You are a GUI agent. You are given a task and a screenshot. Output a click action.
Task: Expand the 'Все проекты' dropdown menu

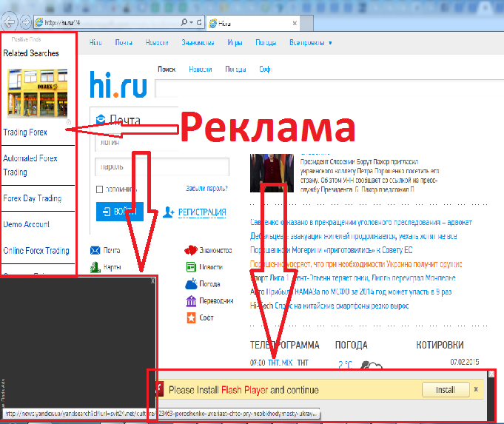(310, 43)
